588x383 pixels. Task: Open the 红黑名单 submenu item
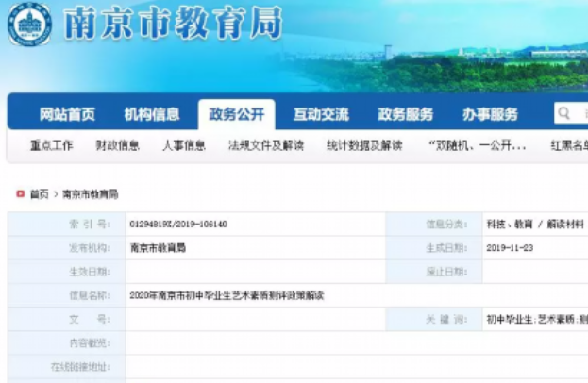569,145
